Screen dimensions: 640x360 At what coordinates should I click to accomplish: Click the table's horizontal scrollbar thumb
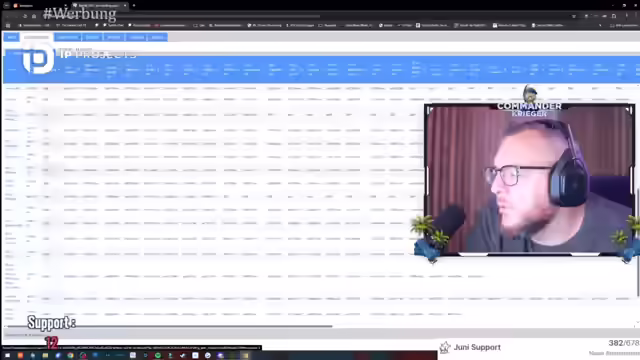click(x=170, y=326)
